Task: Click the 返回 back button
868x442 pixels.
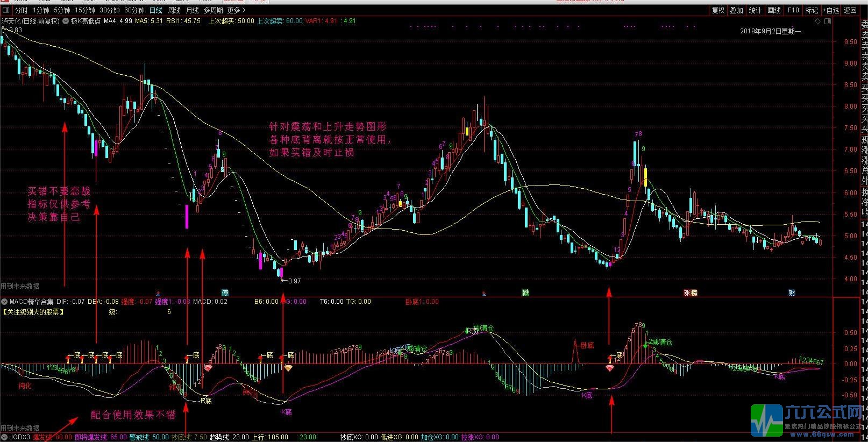Action: [850, 10]
